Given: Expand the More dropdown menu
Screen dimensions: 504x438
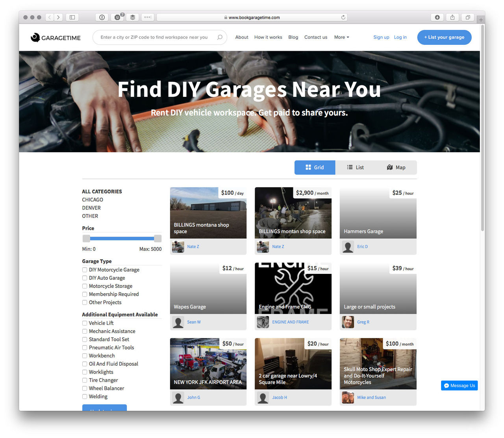Looking at the screenshot, I should click(341, 37).
